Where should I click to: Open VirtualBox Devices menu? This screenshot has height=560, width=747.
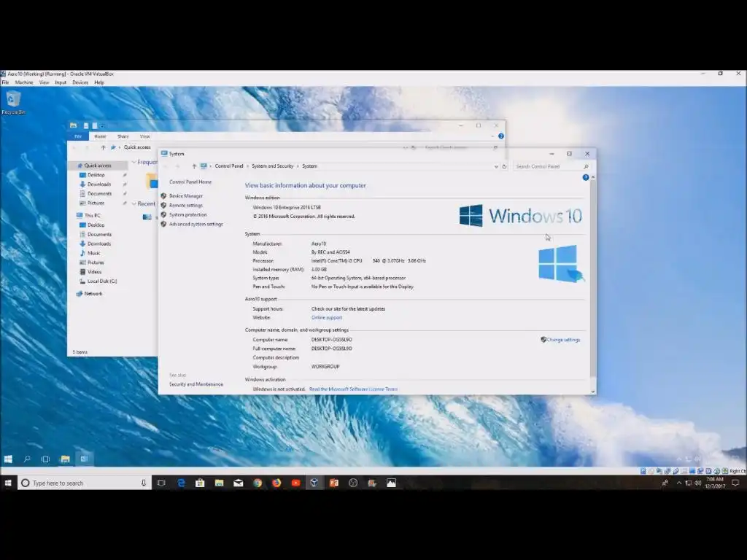click(x=80, y=82)
